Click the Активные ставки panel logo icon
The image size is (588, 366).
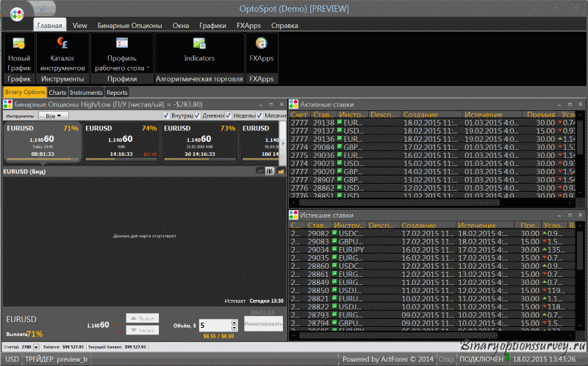tap(293, 104)
